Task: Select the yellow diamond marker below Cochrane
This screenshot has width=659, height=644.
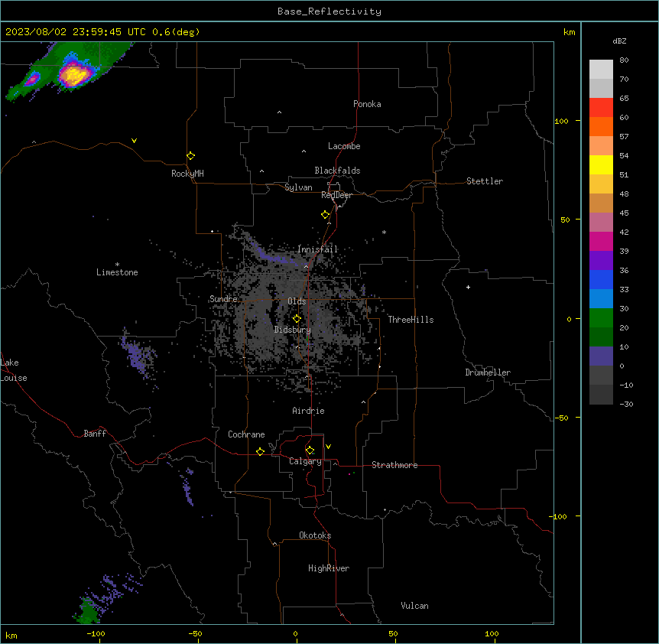Action: pos(261,451)
